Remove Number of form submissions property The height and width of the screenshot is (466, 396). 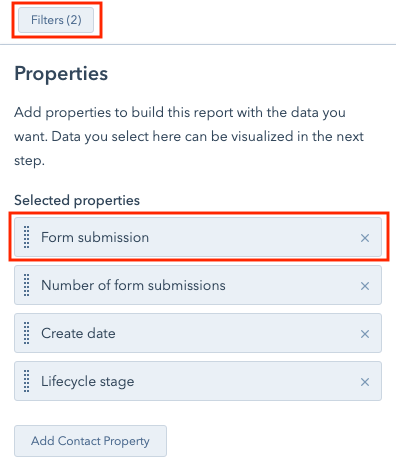[x=365, y=286]
